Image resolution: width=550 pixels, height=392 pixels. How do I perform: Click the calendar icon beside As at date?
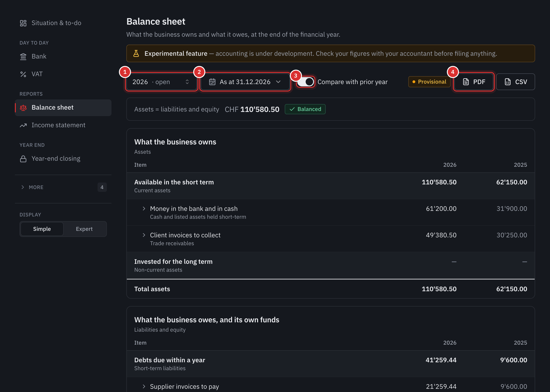212,82
